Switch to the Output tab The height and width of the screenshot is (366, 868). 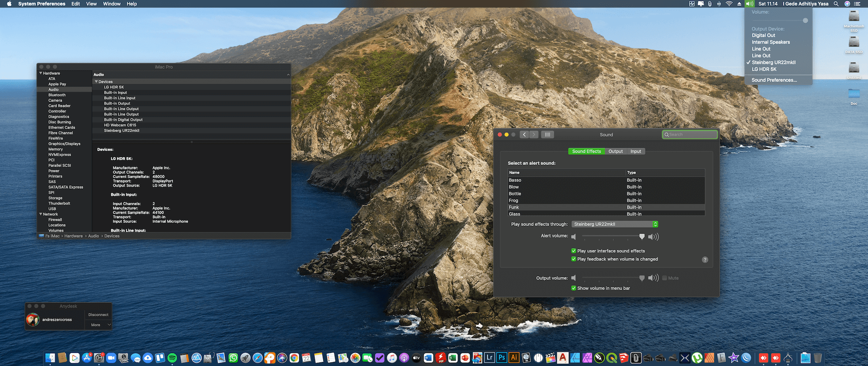615,151
